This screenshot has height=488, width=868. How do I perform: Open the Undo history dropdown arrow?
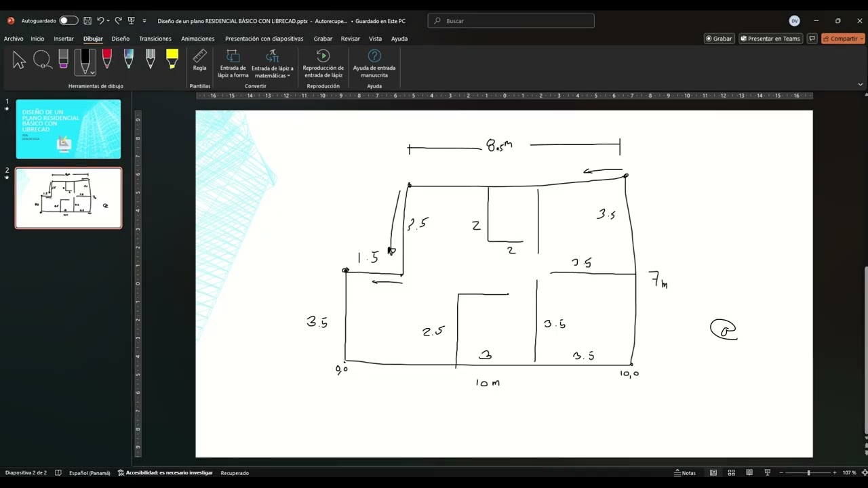click(x=108, y=21)
